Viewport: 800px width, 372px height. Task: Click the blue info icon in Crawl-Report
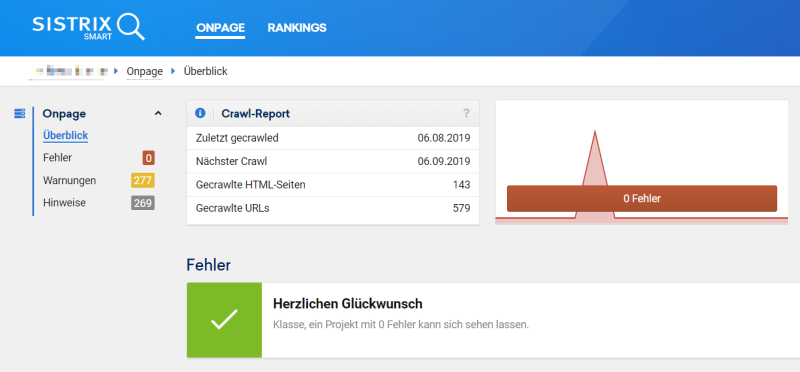[200, 113]
